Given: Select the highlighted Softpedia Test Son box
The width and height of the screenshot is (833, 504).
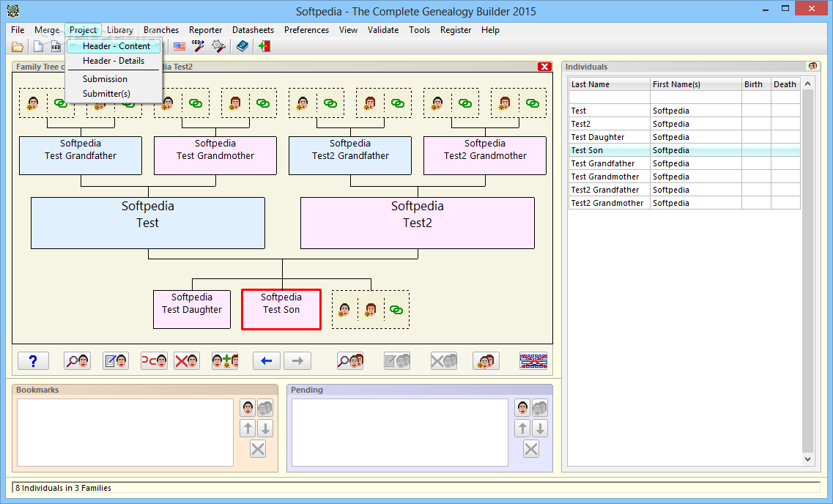Looking at the screenshot, I should tap(281, 309).
